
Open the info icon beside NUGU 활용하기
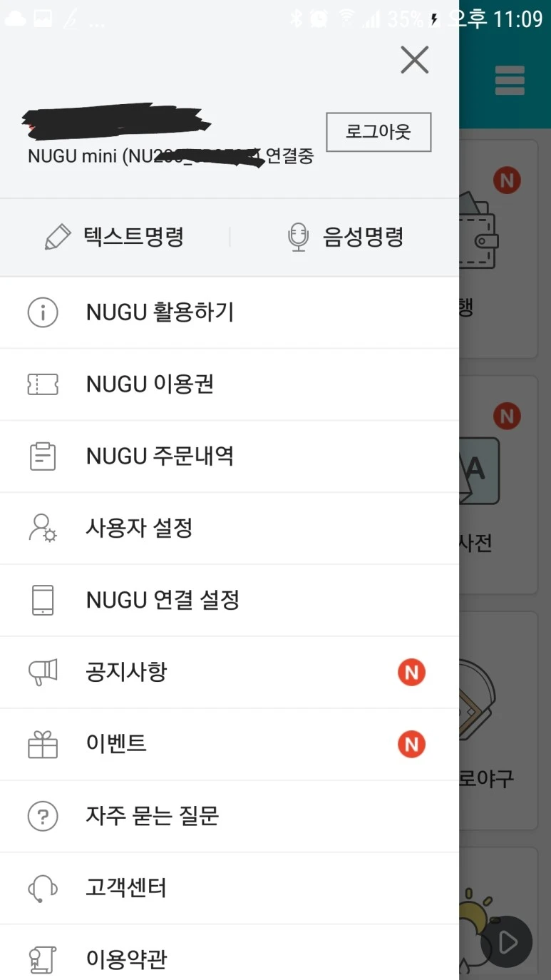[43, 312]
